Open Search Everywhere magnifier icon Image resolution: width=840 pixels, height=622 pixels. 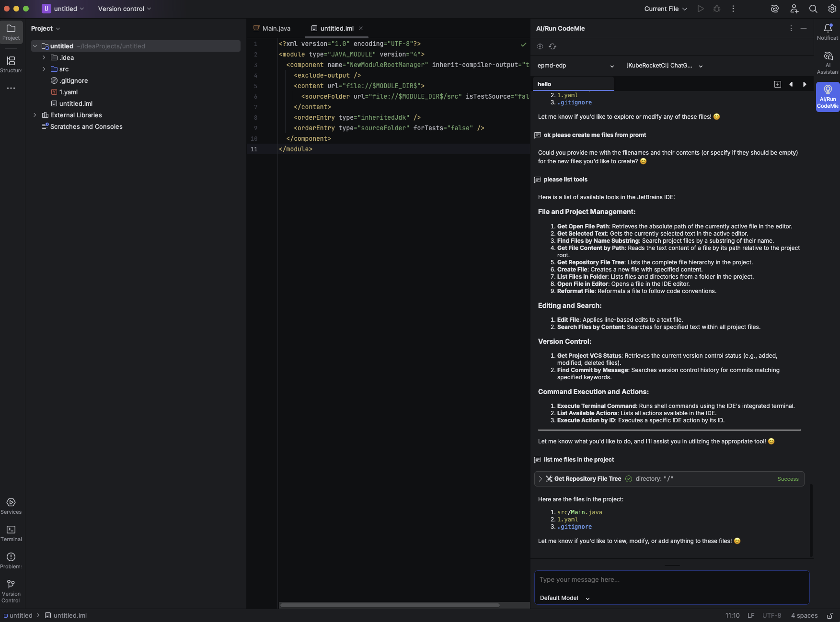(x=813, y=9)
